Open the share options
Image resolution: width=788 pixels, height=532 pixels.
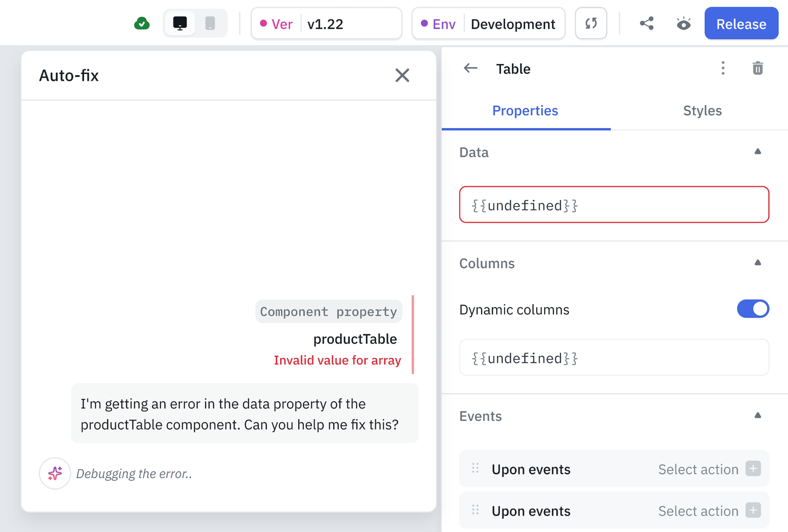tap(647, 23)
